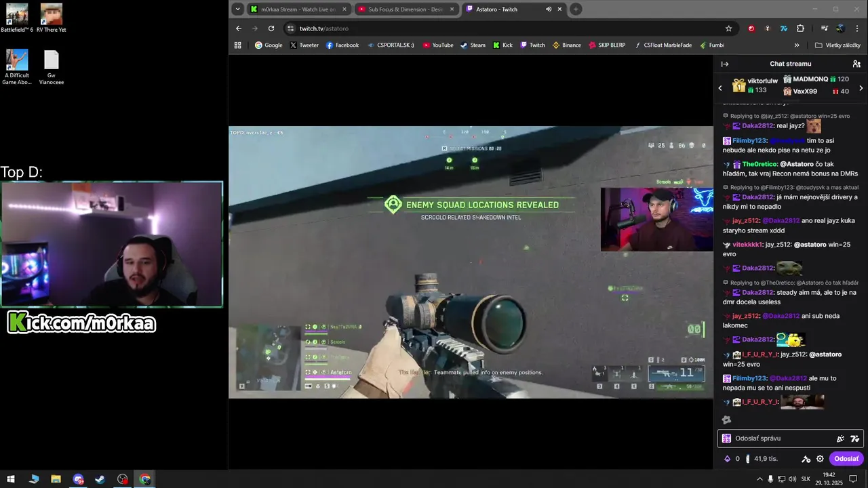Open the CSFloat MarbleFade bookmark
Screen dimensions: 868x488
point(664,45)
